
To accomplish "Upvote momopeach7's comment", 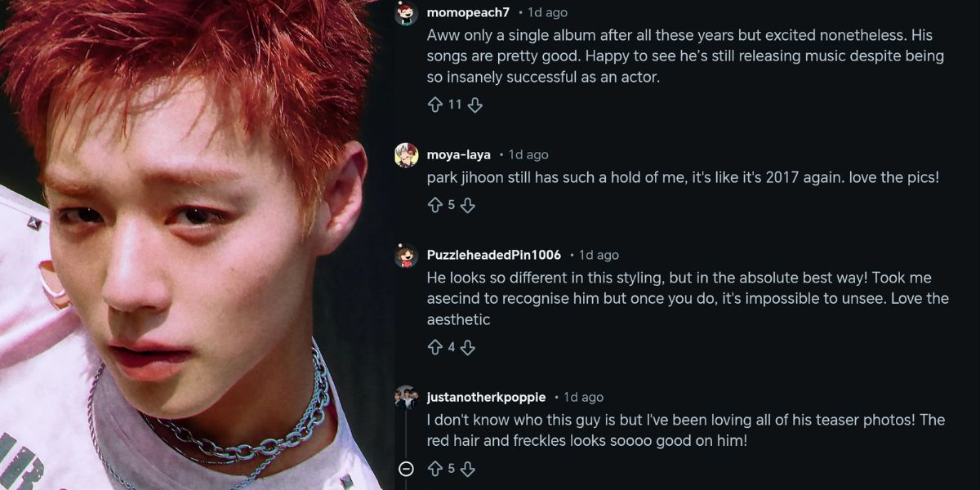I will click(x=434, y=105).
